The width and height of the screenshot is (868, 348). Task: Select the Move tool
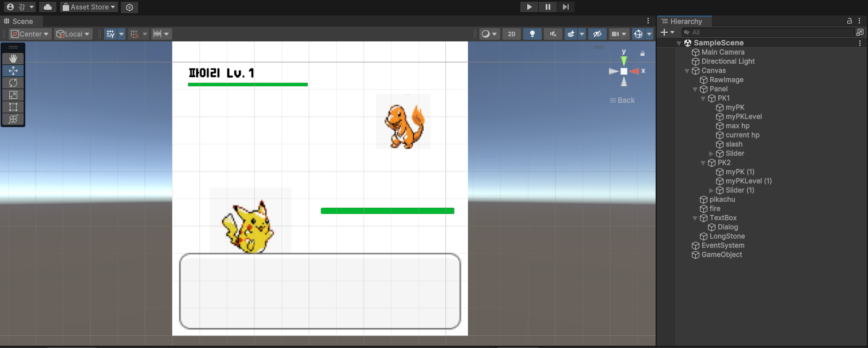13,71
